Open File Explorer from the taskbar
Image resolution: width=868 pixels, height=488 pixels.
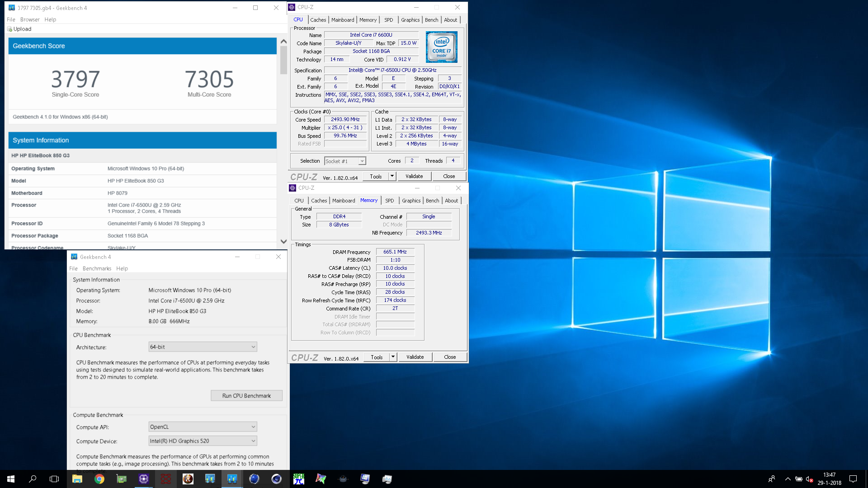(x=77, y=479)
